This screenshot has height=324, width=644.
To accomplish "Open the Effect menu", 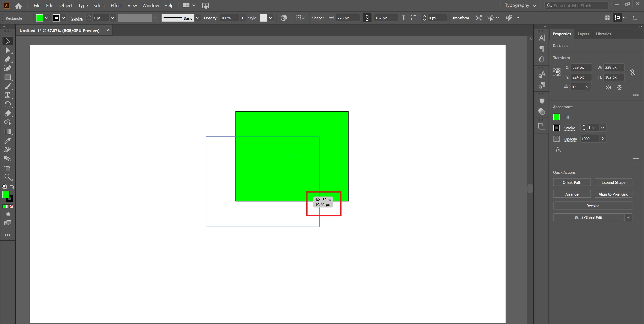I will tap(116, 6).
